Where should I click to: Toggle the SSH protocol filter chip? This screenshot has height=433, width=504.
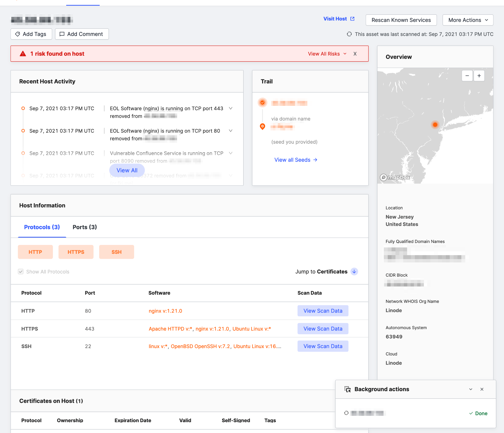116,252
